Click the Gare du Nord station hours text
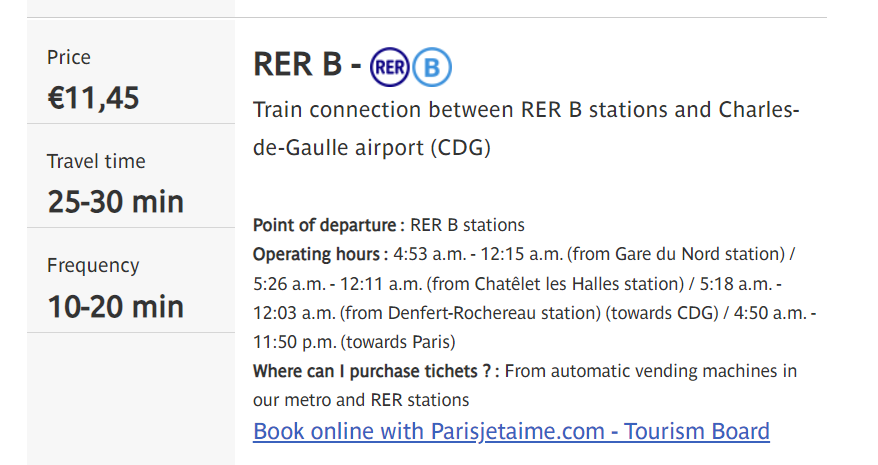Viewport: 878px width, 465px height. click(x=594, y=254)
